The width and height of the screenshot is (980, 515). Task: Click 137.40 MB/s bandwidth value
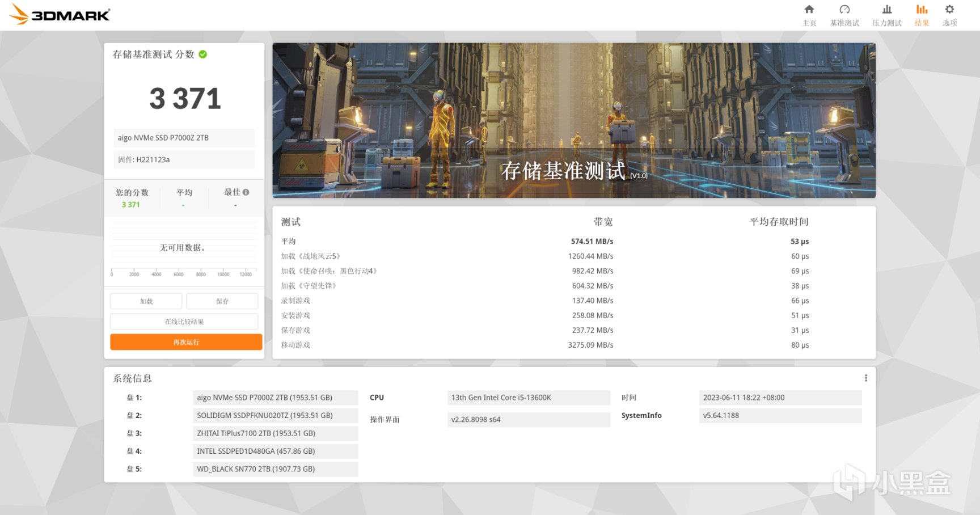coord(593,301)
